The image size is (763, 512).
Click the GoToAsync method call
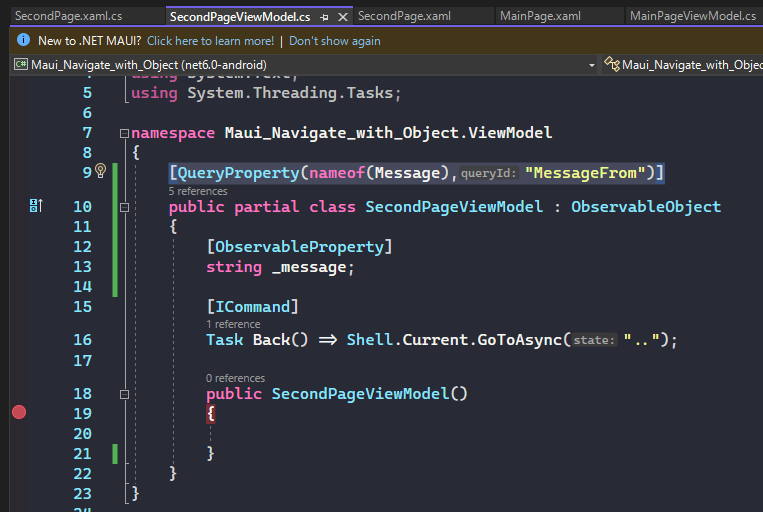click(x=520, y=339)
